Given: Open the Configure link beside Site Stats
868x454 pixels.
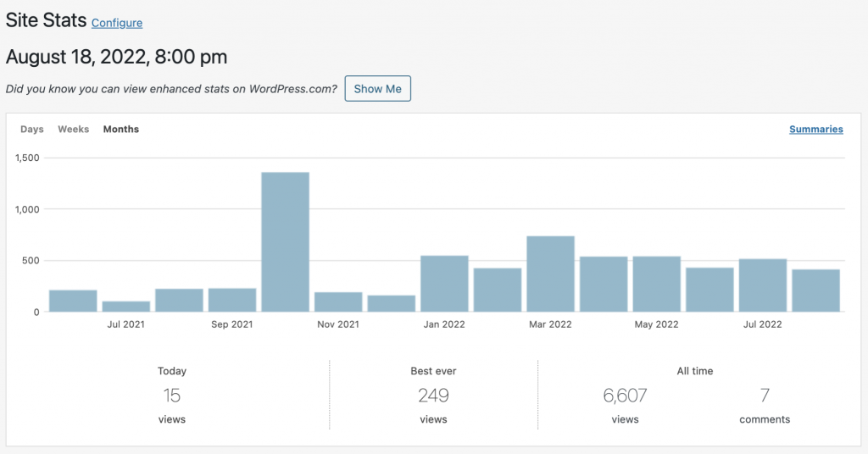Looking at the screenshot, I should click(x=117, y=23).
